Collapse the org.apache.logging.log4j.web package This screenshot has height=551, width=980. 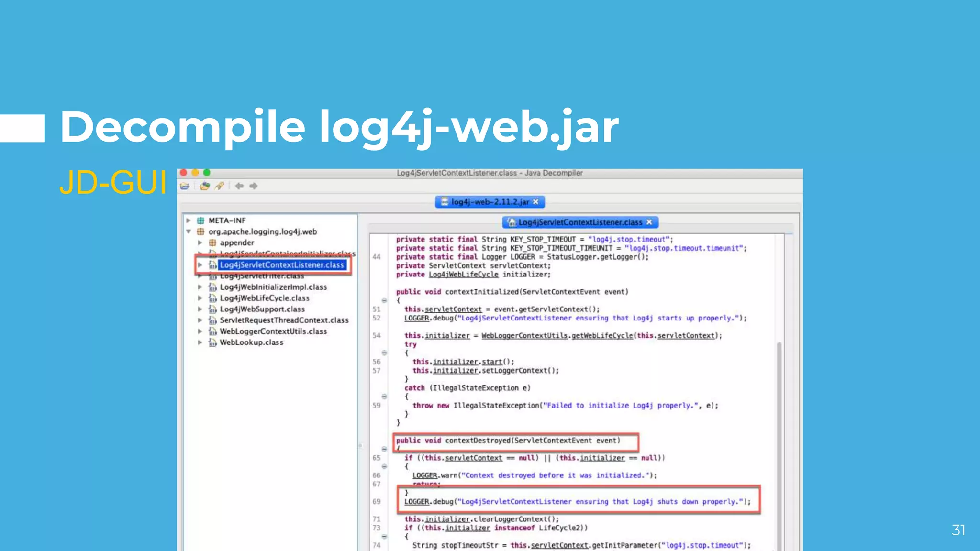coord(189,231)
